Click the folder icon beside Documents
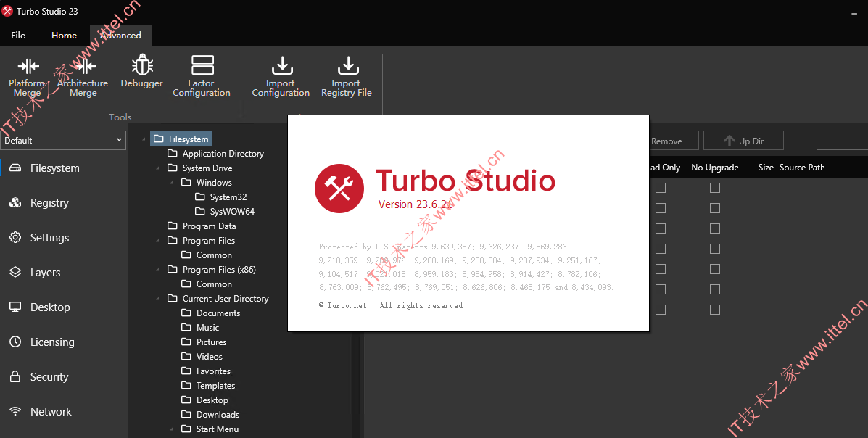Image resolution: width=868 pixels, height=438 pixels. [186, 313]
